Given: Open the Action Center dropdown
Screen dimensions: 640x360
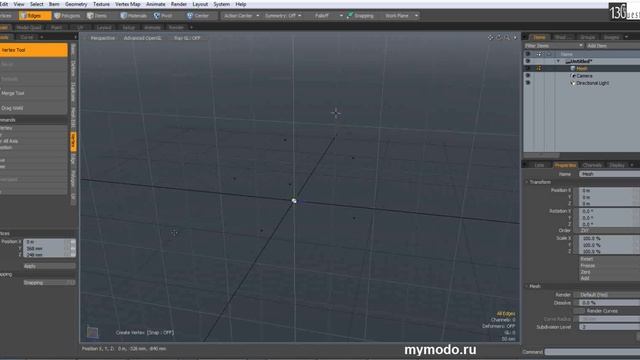Looking at the screenshot, I should 241,16.
